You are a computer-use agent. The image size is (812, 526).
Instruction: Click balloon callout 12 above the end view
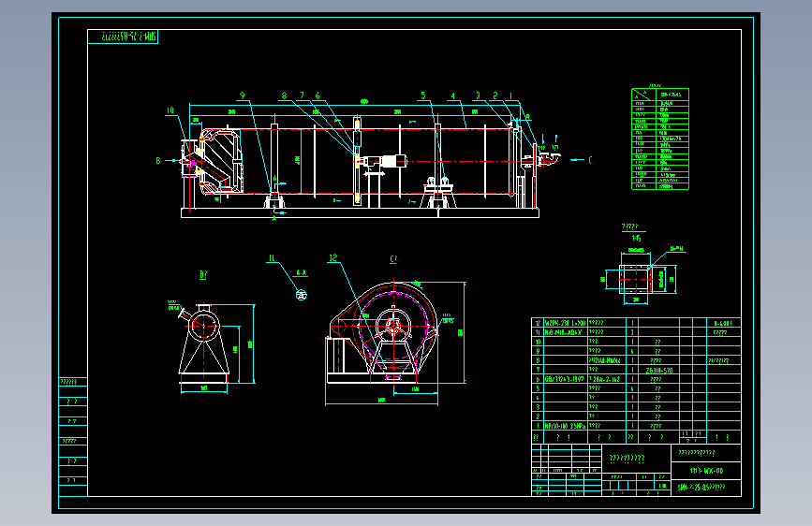(x=333, y=257)
